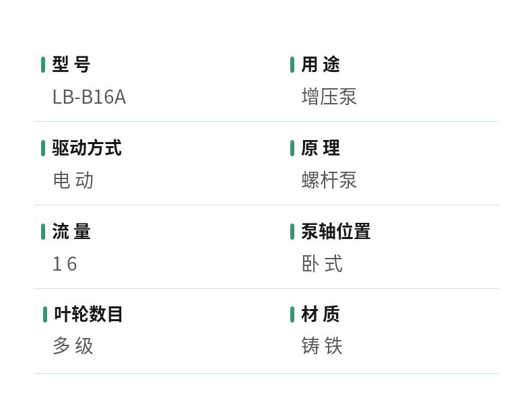Select the 增压泵 usage value
Screen dimensions: 532x404
point(329,97)
